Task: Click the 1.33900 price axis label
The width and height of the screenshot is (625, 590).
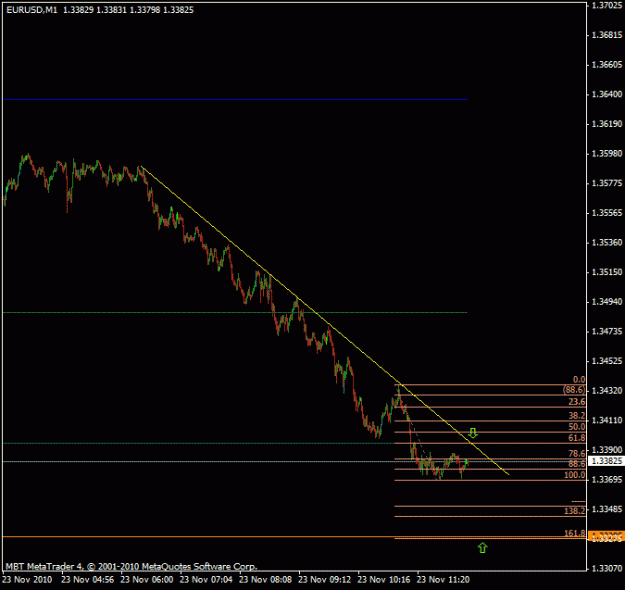Action: click(607, 450)
